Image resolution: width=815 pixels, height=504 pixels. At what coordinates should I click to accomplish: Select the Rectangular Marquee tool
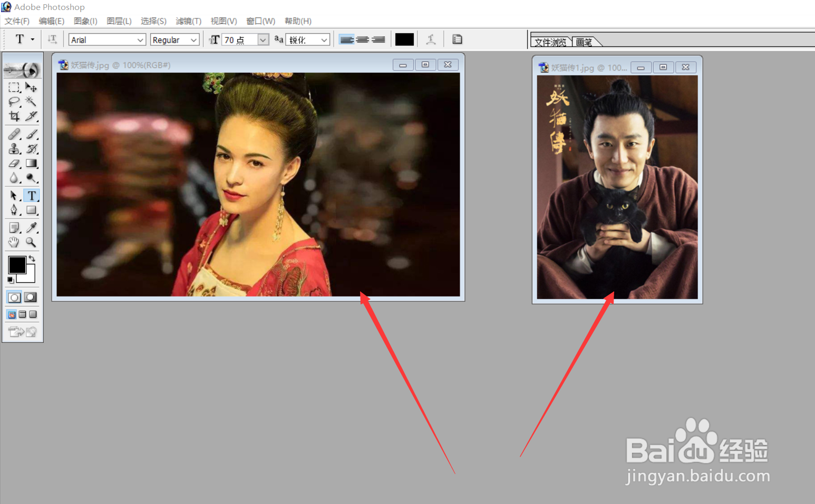point(14,87)
